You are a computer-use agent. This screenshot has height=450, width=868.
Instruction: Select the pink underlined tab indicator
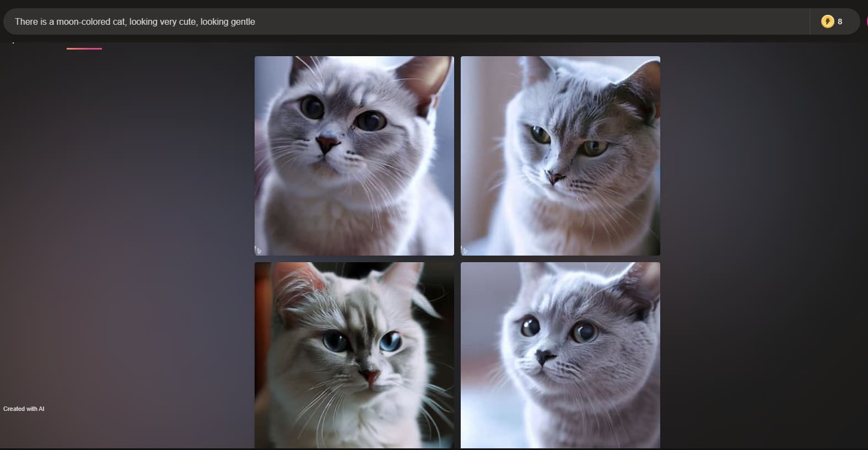pyautogui.click(x=84, y=48)
